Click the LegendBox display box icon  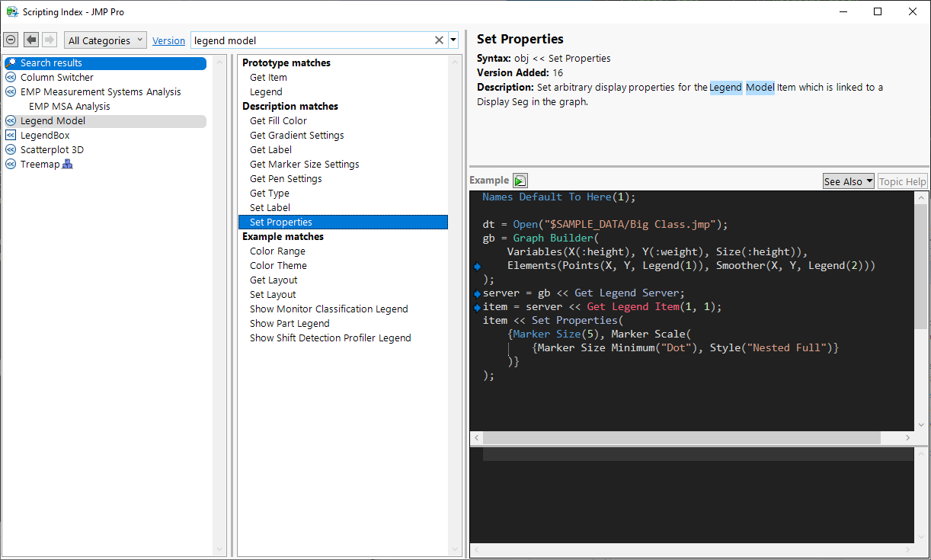pos(11,135)
